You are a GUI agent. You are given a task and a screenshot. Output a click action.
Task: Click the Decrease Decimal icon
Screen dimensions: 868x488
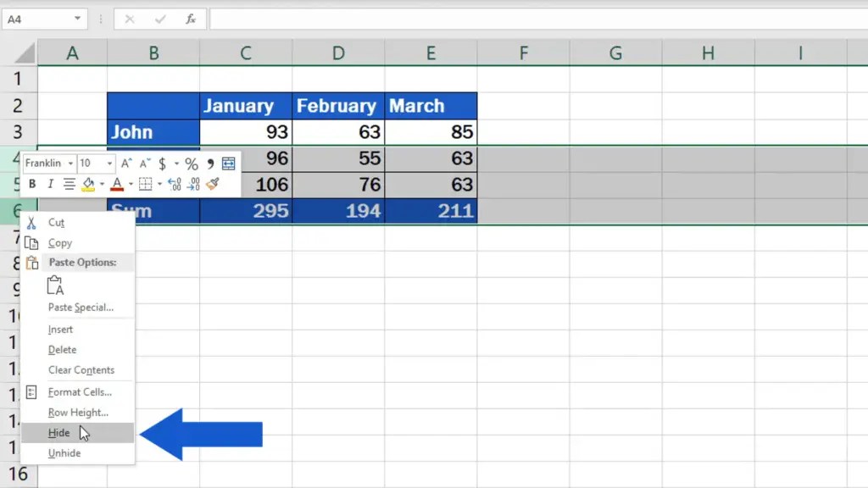pyautogui.click(x=195, y=185)
